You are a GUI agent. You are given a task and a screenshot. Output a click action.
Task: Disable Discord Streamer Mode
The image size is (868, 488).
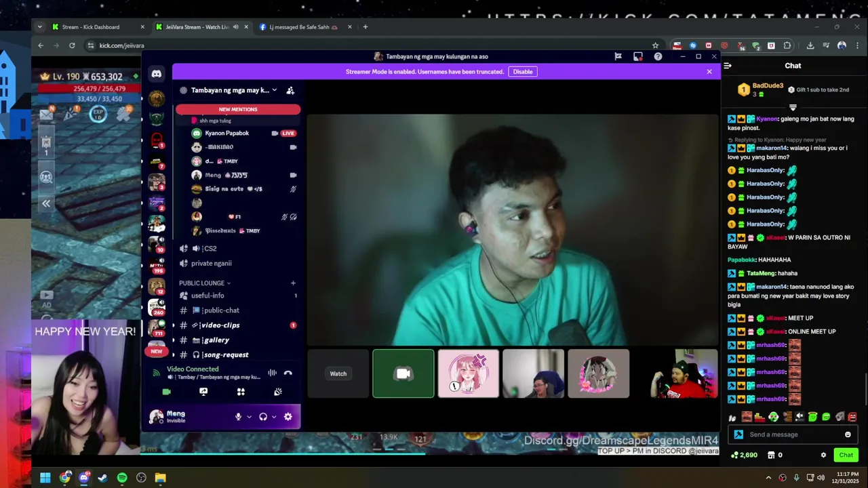pos(523,72)
